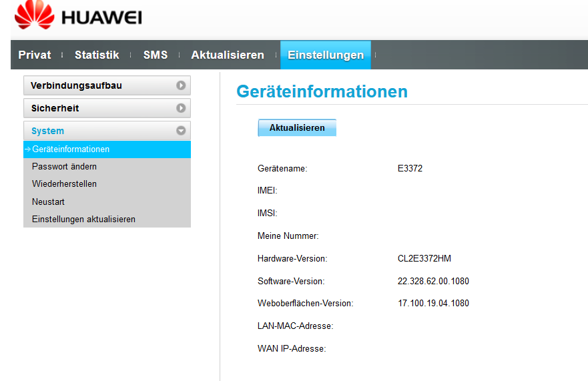Open the Privat tab
This screenshot has width=588, height=381.
(35, 55)
